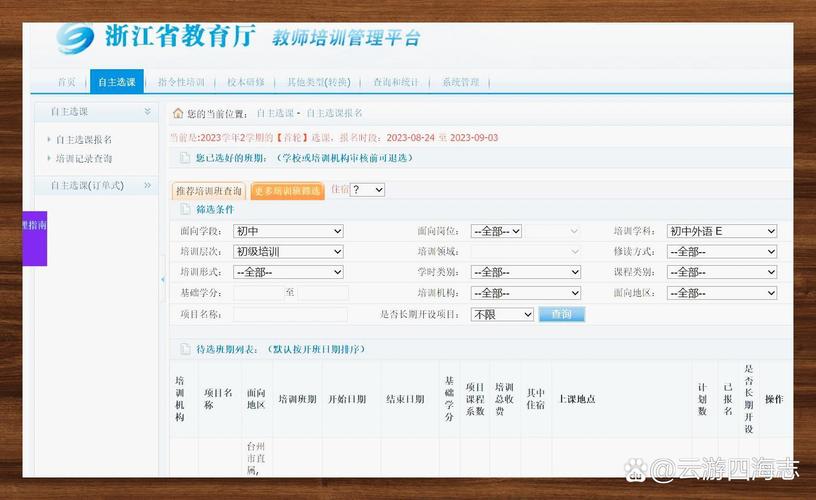Open the 培训学科 dropdown showing 初中外语 E
816x500 pixels.
coord(722,231)
